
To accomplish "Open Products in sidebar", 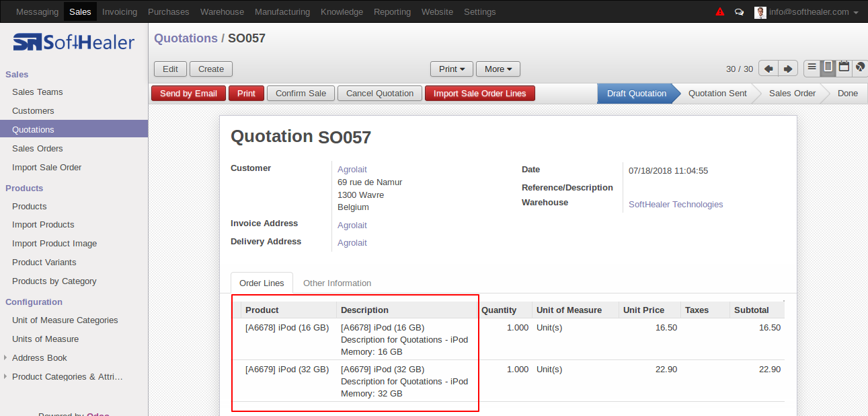I will click(30, 207).
